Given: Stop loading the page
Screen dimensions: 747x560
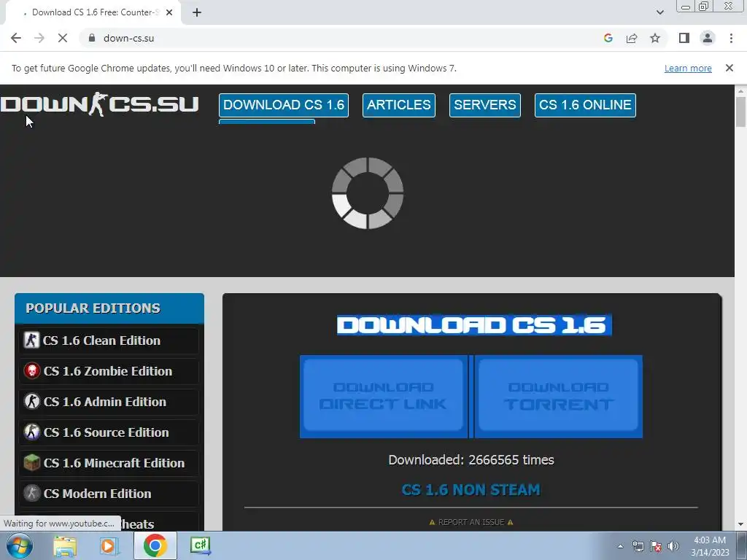Looking at the screenshot, I should (x=63, y=38).
